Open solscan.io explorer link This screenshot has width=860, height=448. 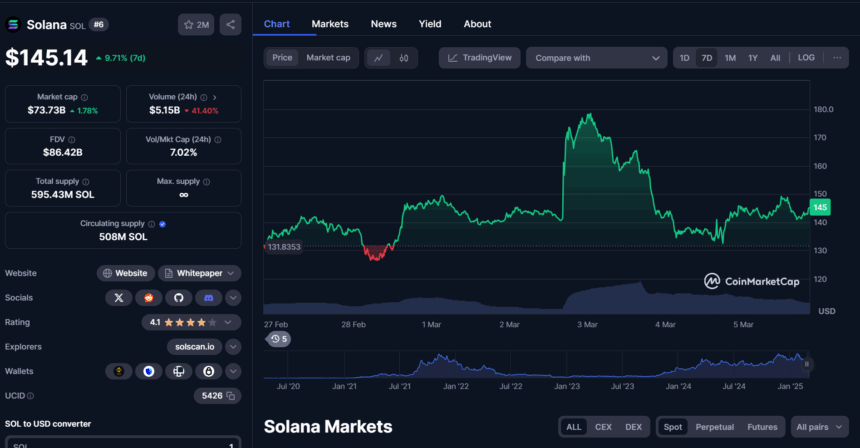(195, 347)
